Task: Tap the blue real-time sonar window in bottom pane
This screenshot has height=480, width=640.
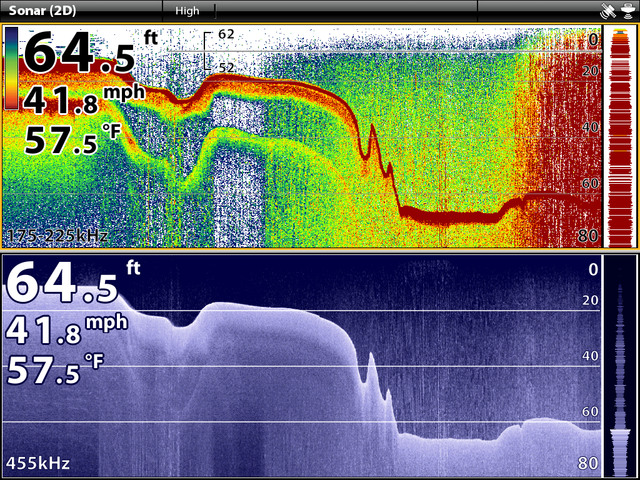Action: (x=620, y=366)
